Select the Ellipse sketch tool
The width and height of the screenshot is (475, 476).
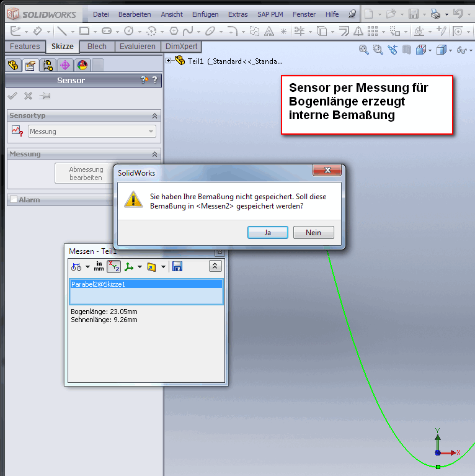click(x=210, y=31)
